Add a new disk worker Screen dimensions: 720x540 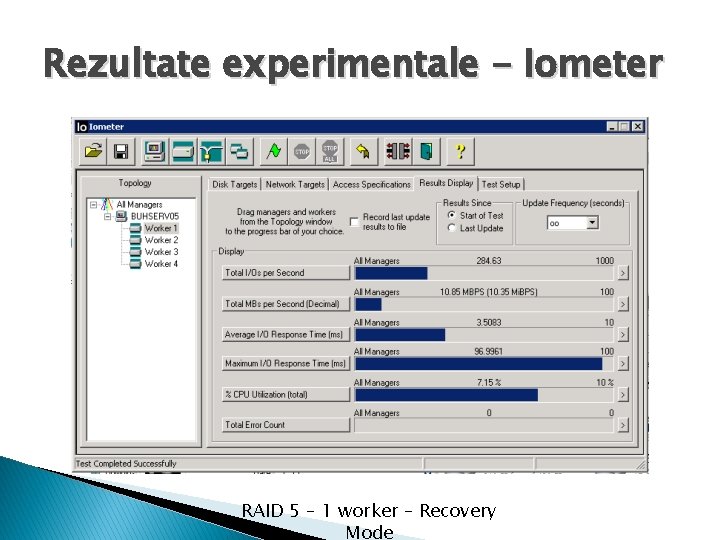(183, 151)
